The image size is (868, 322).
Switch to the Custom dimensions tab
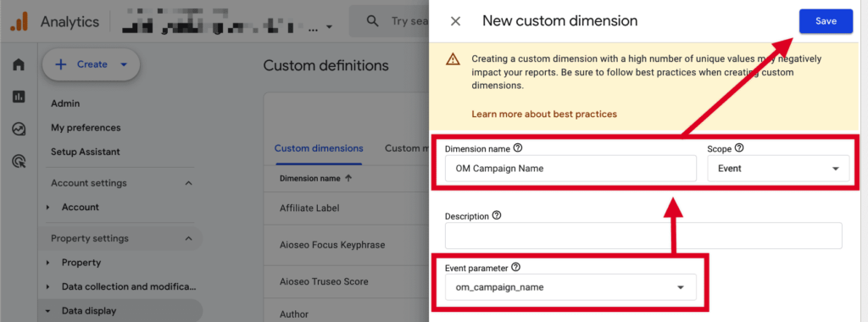319,148
